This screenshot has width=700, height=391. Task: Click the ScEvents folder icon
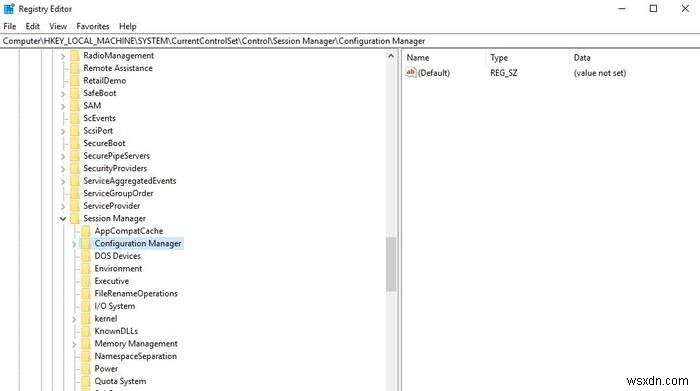(x=75, y=118)
